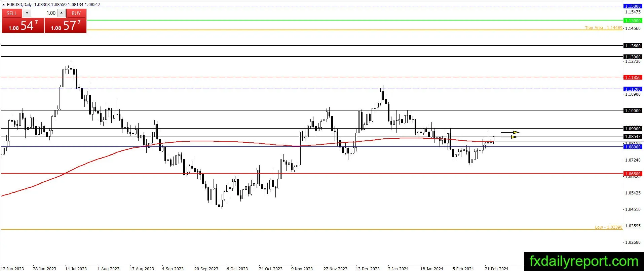Image resolution: width=644 pixels, height=271 pixels.
Task: Click the red 1.11850 price label
Action: (633, 77)
